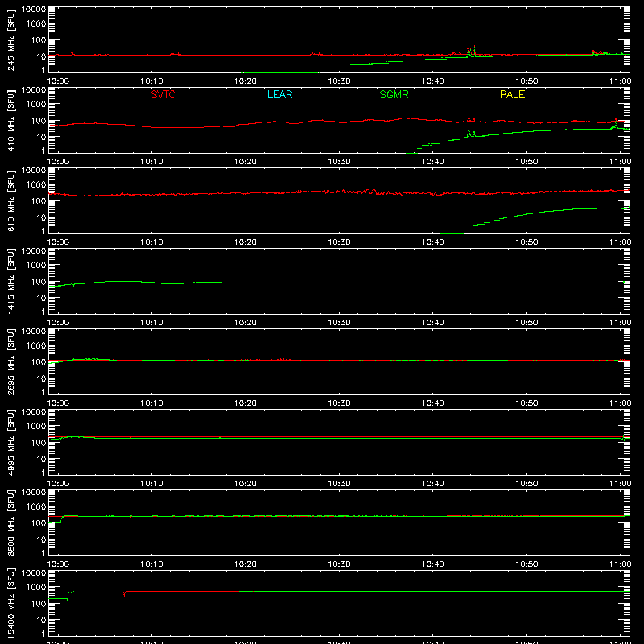Viewport: 644px width, 644px height.
Task: Click 10:20 tick label under 4995 MHz plot
Action: (246, 484)
